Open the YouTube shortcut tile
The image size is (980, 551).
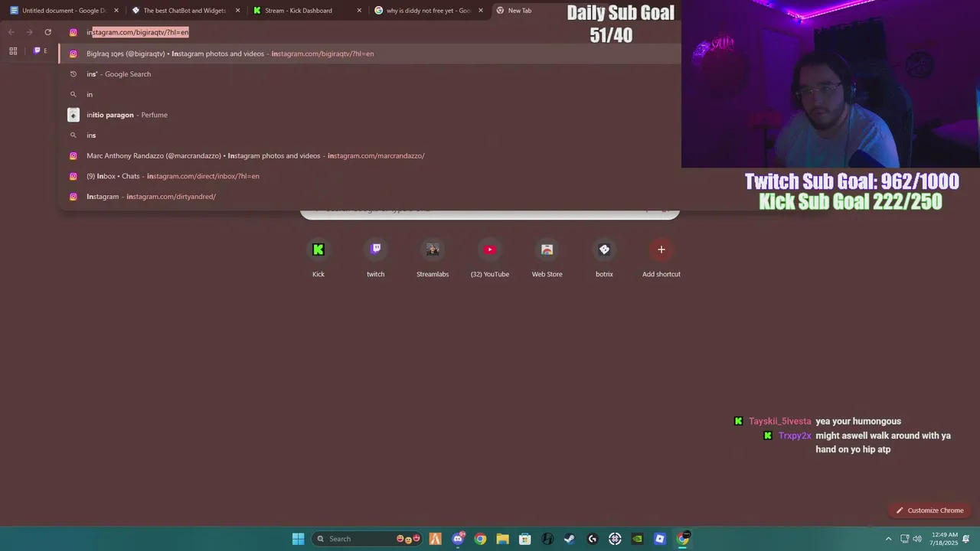[490, 259]
